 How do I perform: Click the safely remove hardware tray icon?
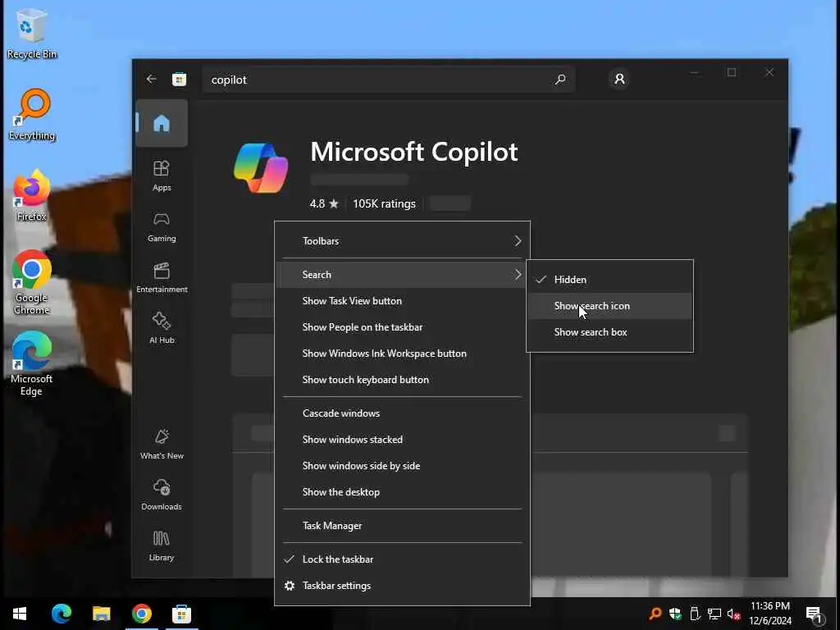(695, 614)
